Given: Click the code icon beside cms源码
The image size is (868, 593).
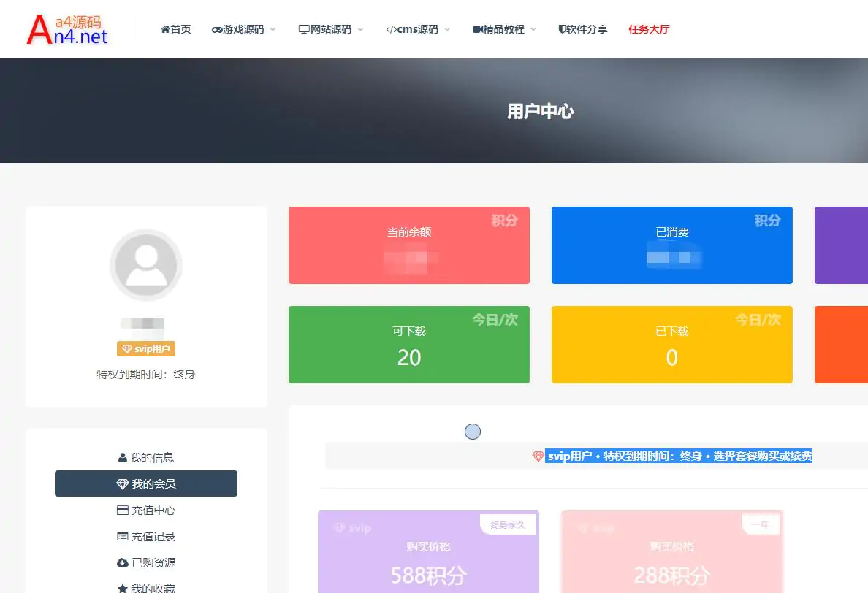Looking at the screenshot, I should click(x=391, y=30).
